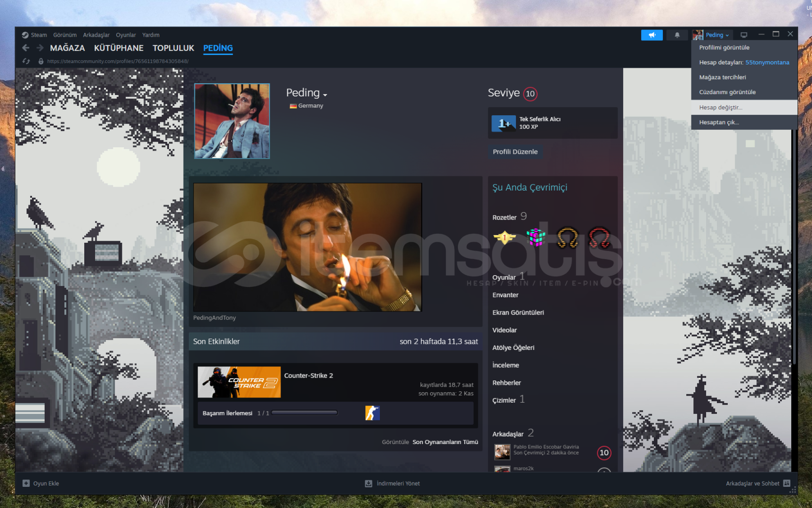Open the 55tonymontana account details link
This screenshot has width=812, height=508.
pyautogui.click(x=767, y=63)
